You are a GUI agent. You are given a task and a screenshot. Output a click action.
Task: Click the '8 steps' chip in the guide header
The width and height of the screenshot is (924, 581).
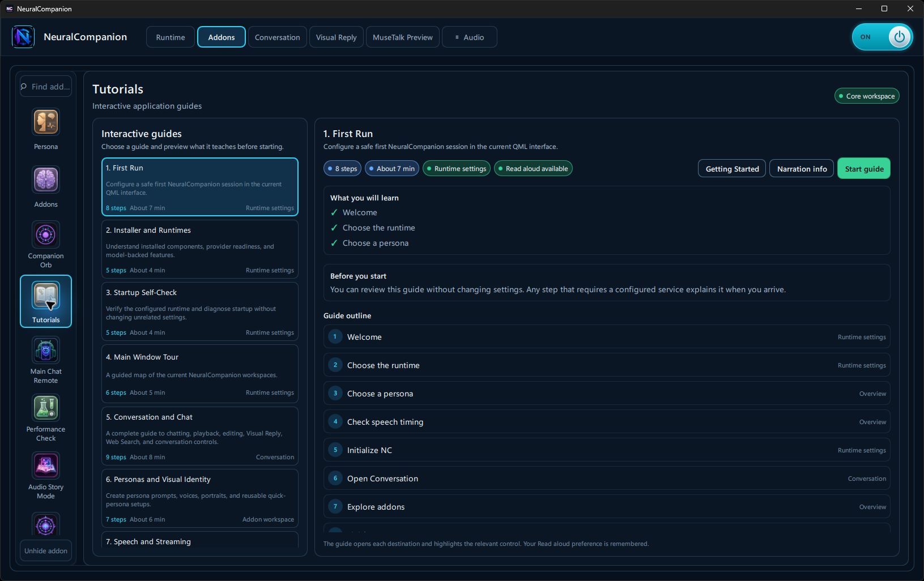342,169
